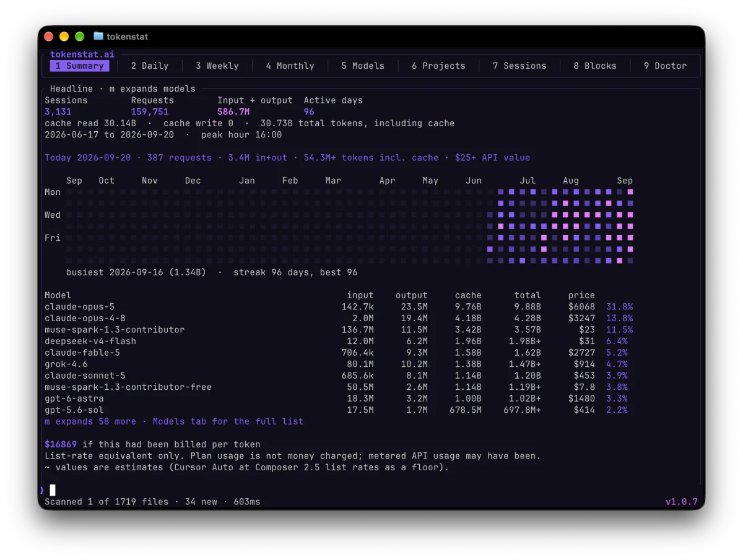Click the 13.8% share value
Image resolution: width=743 pixels, height=560 pixels.
620,318
